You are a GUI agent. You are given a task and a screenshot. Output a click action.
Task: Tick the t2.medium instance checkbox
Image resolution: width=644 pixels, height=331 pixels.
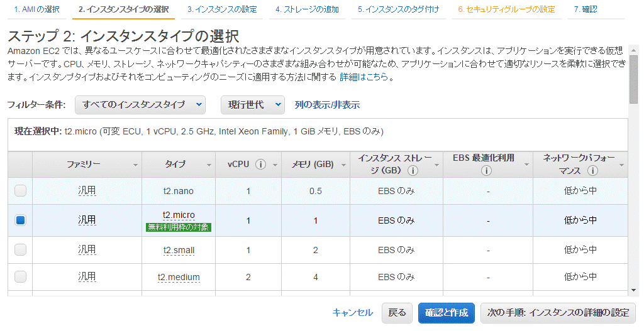pyautogui.click(x=20, y=277)
